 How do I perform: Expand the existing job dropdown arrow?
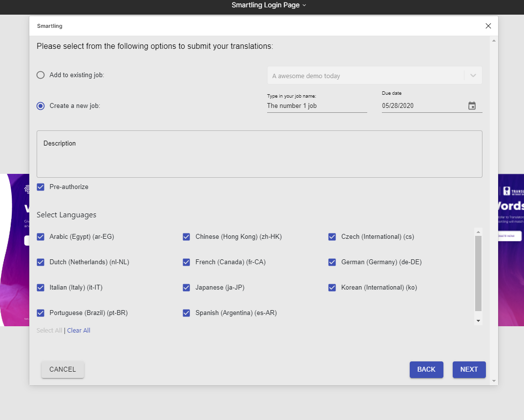tap(473, 76)
